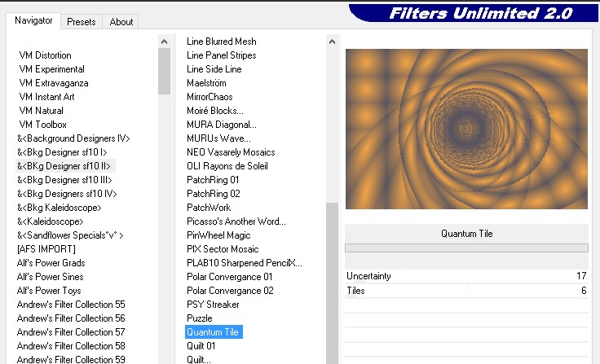Click the spiral filter preview image

[x=466, y=129]
